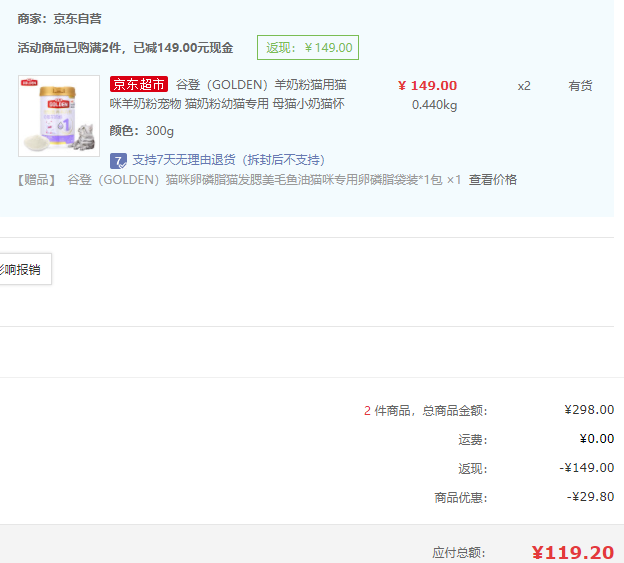This screenshot has width=624, height=563.
Task: Select the 应付总额 label
Action: (459, 553)
